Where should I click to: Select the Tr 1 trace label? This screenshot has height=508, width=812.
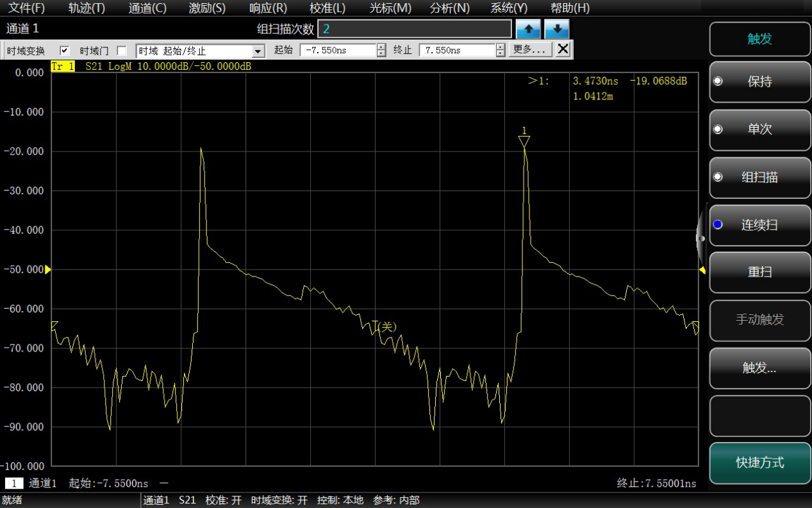tap(63, 66)
